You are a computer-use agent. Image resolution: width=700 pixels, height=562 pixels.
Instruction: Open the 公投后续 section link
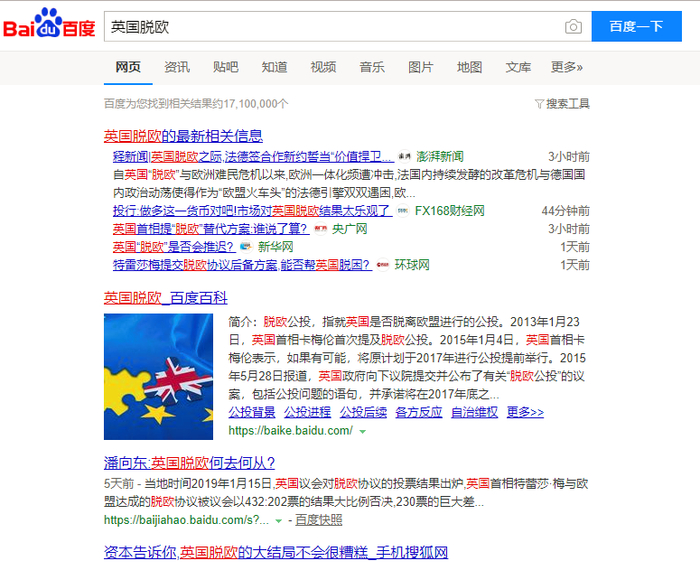363,412
